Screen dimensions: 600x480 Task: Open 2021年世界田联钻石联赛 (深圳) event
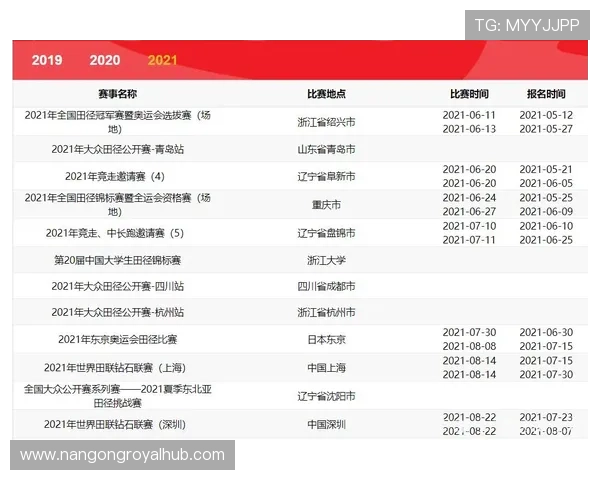click(115, 424)
